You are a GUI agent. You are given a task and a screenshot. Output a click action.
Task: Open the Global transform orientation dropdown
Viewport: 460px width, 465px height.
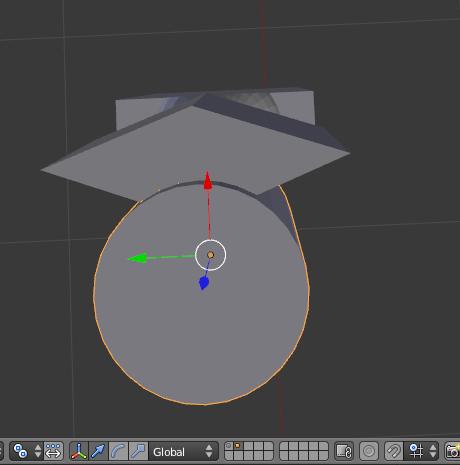184,451
